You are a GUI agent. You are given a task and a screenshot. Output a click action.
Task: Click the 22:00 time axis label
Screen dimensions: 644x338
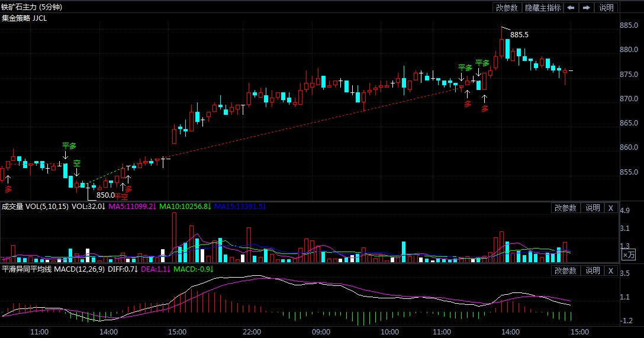pos(252,332)
